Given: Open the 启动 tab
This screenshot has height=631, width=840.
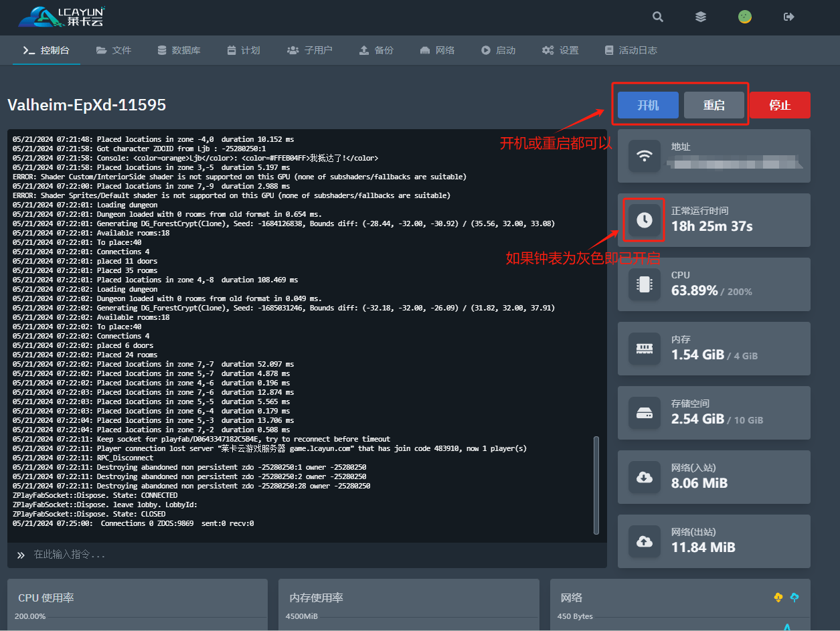Looking at the screenshot, I should click(498, 50).
